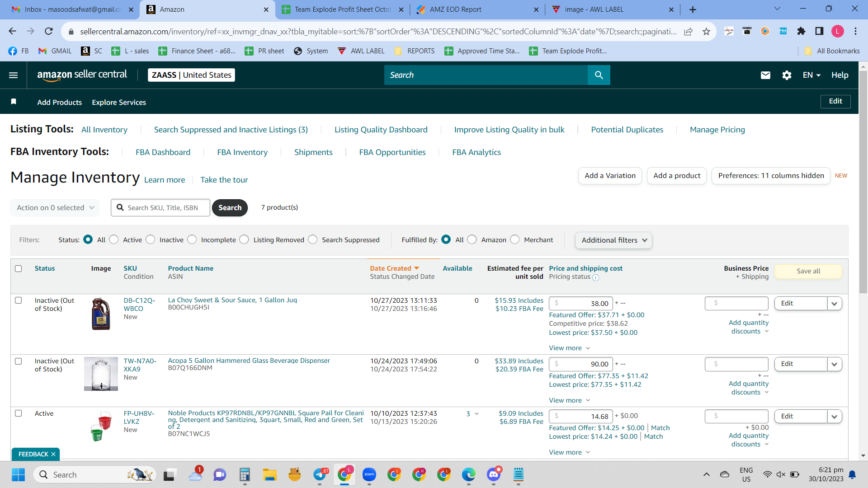The width and height of the screenshot is (868, 488).
Task: Expand available quantity chevron for Noble Products Pail
Action: point(476,413)
